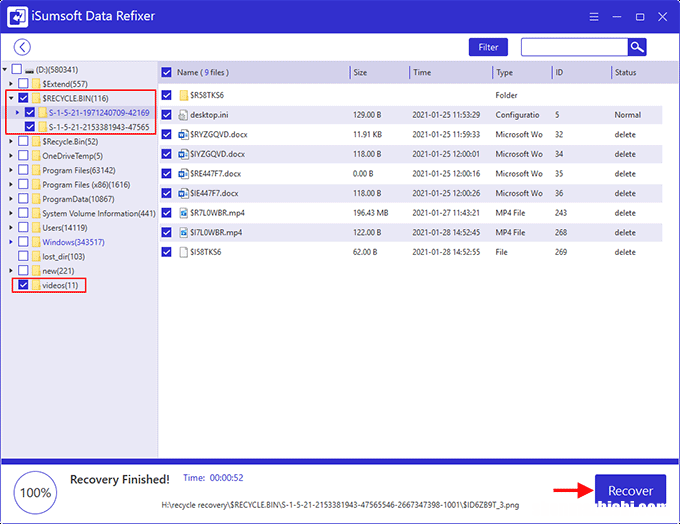Click the $Extend folder icon
This screenshot has width=680, height=524.
[36, 84]
